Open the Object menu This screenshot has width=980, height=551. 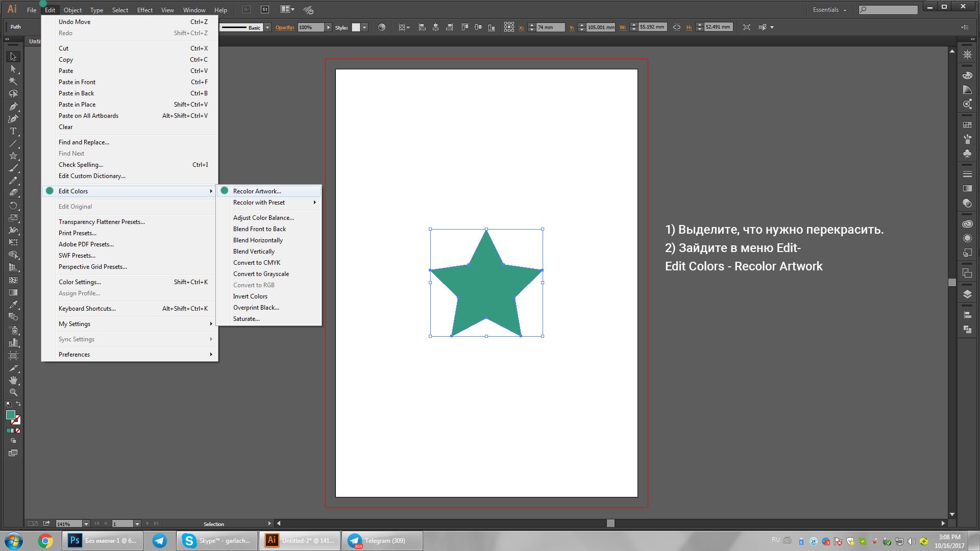point(72,10)
